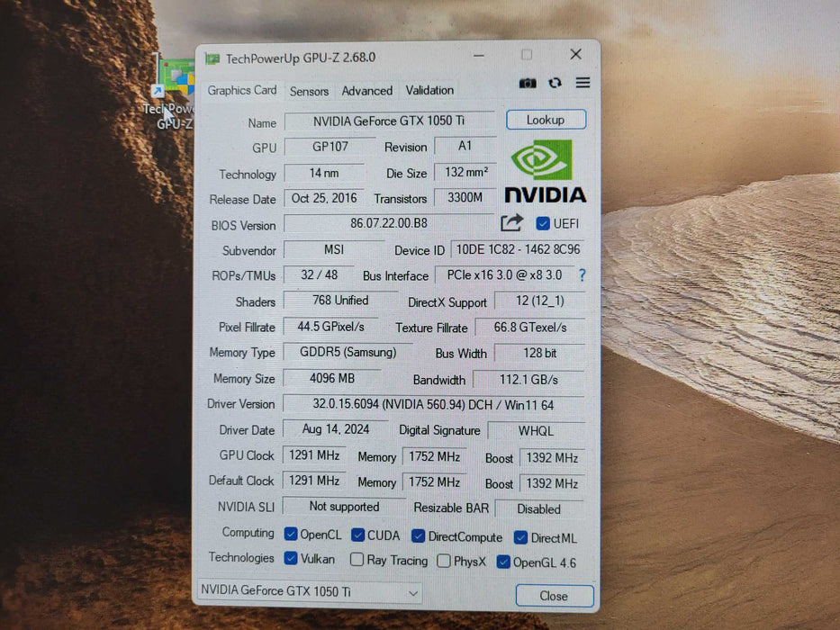Viewport: 840px width, 630px height.
Task: Enable the PhysX checkbox
Action: (444, 561)
